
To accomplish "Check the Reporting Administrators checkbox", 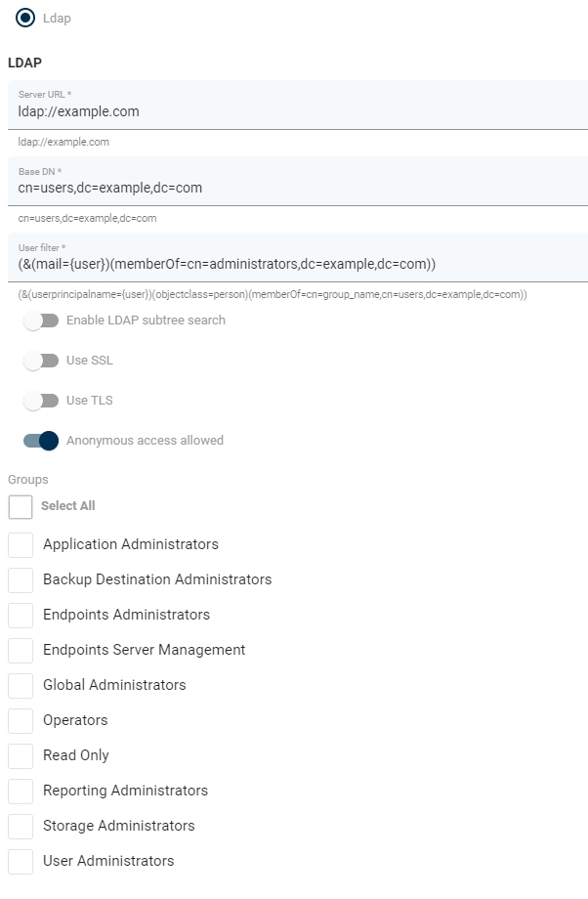I will [21, 791].
